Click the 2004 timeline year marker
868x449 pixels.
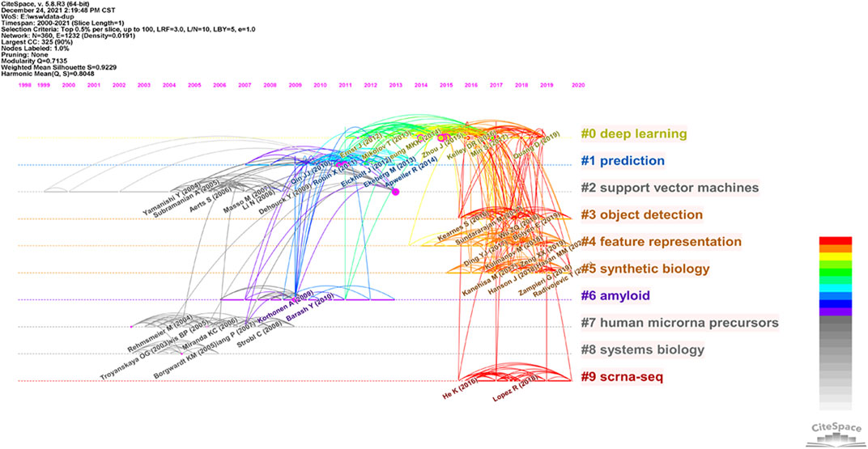click(169, 86)
